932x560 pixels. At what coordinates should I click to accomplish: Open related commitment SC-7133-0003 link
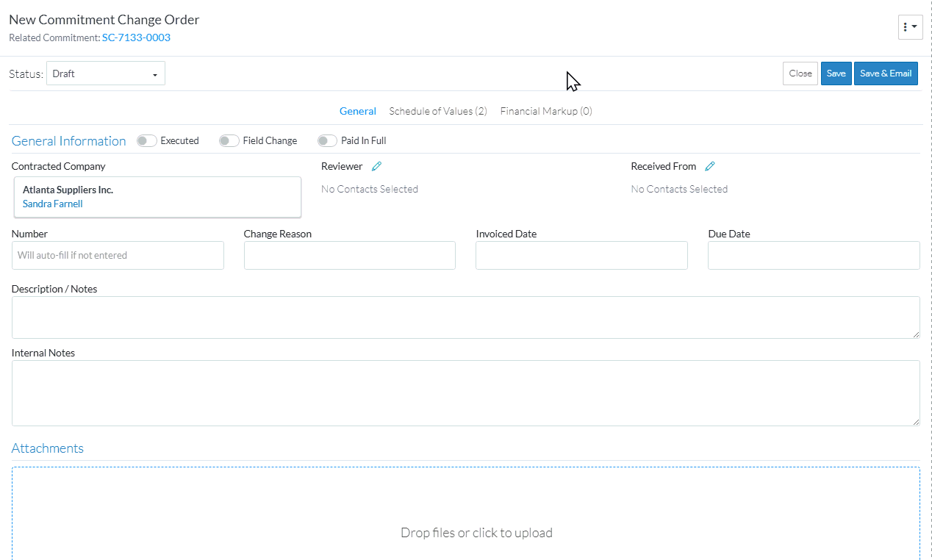point(136,37)
